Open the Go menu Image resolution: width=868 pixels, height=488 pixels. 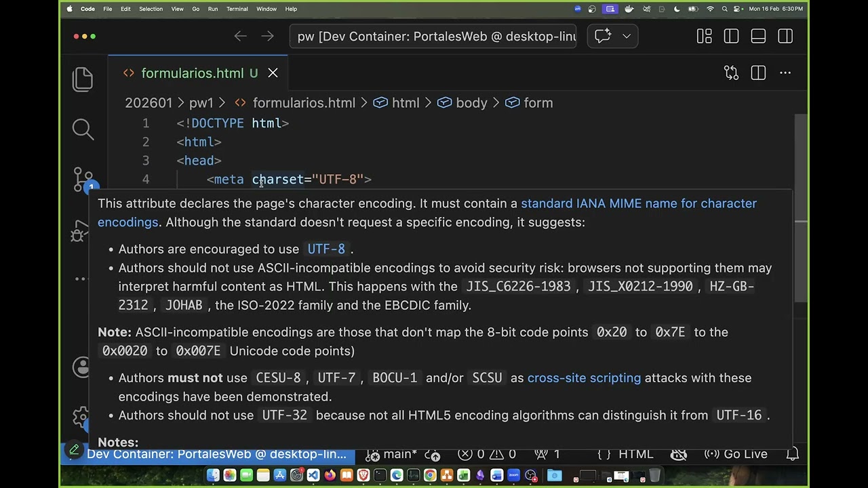(196, 9)
